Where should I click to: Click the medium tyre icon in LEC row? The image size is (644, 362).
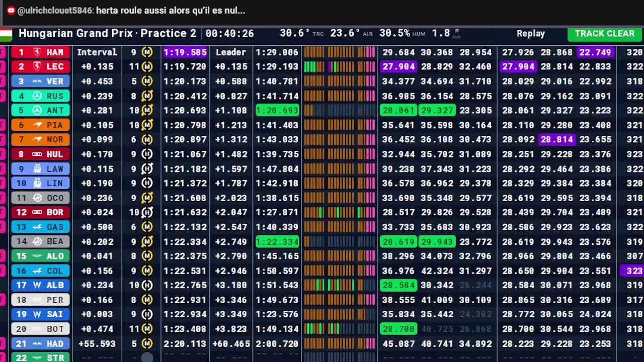click(x=147, y=66)
